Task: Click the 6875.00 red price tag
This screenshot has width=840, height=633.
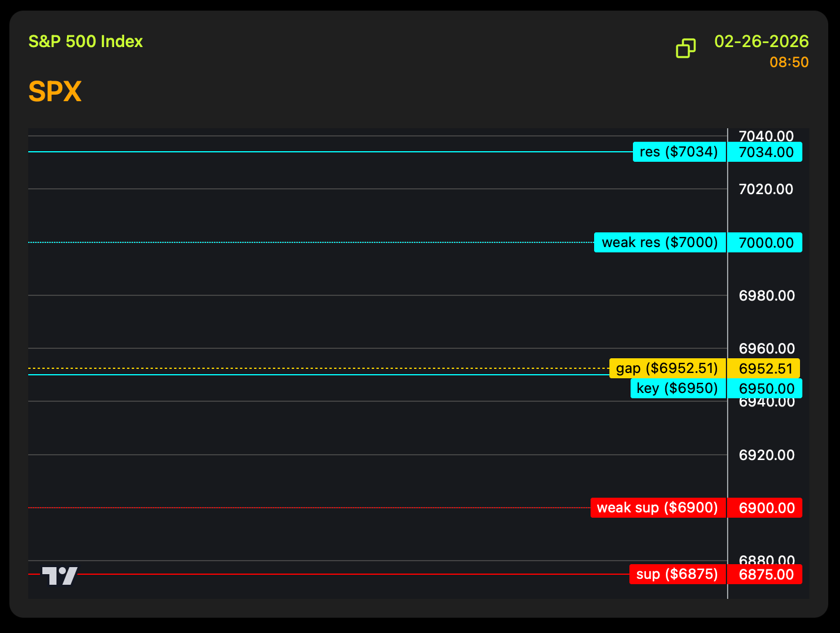Action: [765, 575]
